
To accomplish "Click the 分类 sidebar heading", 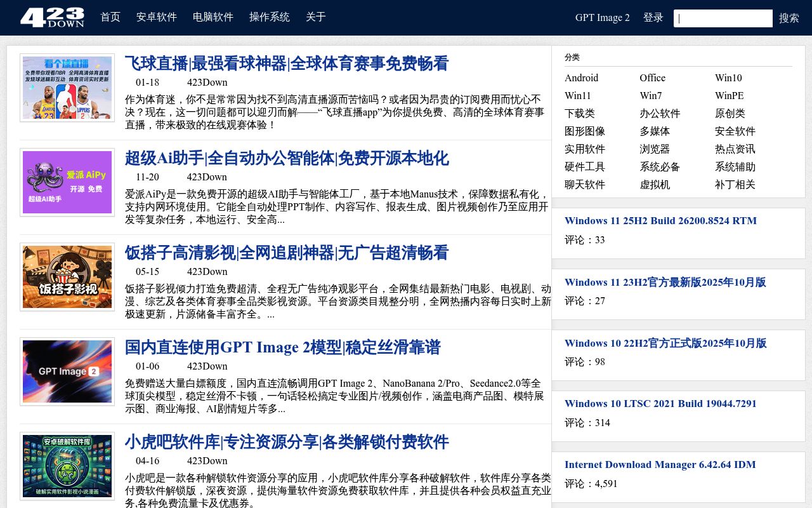I will coord(572,57).
